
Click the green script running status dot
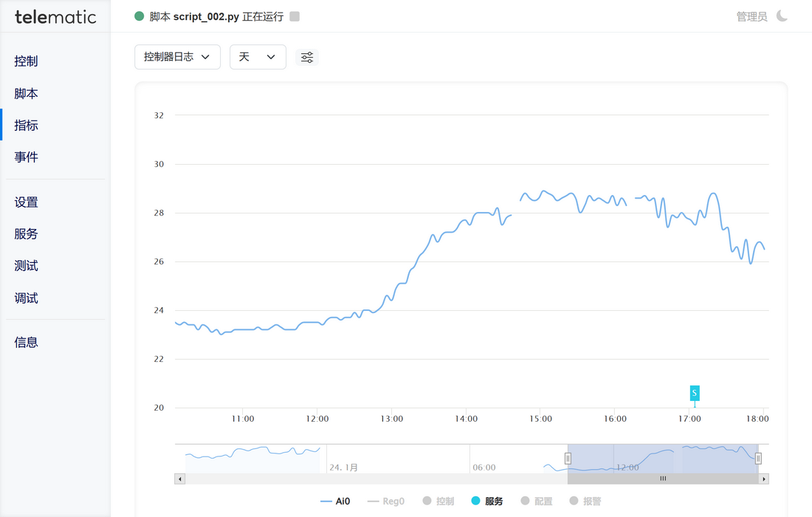pyautogui.click(x=139, y=16)
